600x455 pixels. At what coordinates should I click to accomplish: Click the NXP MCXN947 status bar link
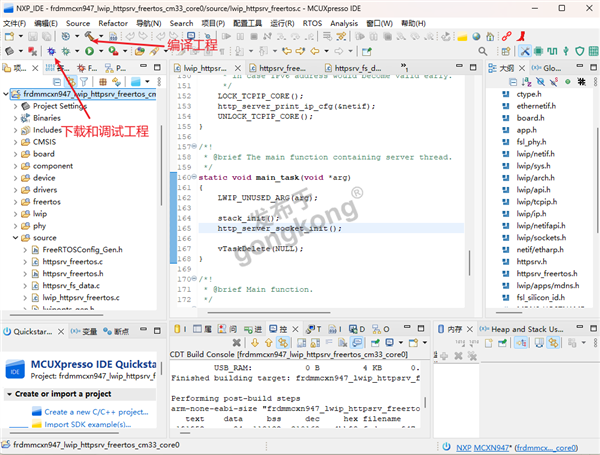click(x=482, y=447)
